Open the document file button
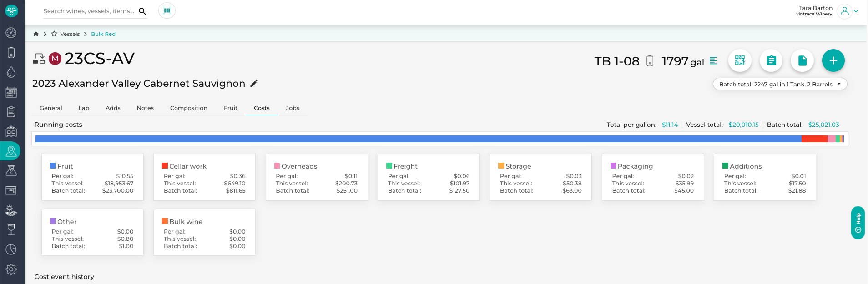Viewport: 868px width, 284px height. (802, 60)
